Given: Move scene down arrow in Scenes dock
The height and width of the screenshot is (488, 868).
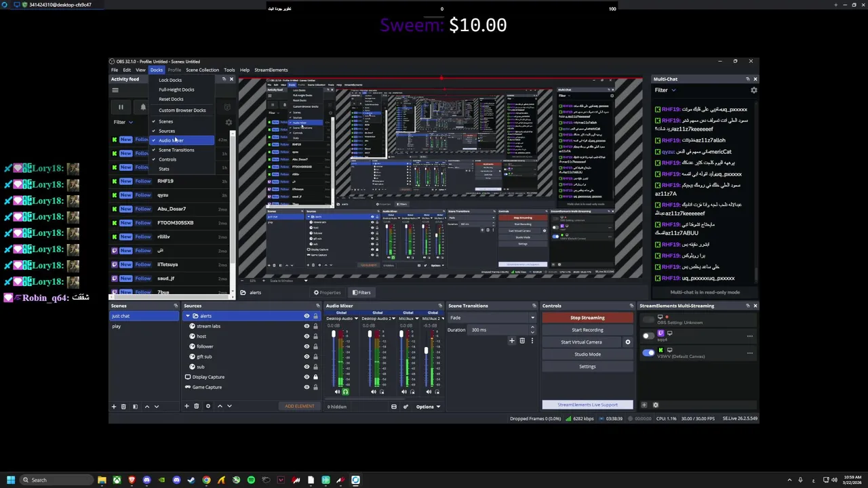Looking at the screenshot, I should pyautogui.click(x=157, y=407).
